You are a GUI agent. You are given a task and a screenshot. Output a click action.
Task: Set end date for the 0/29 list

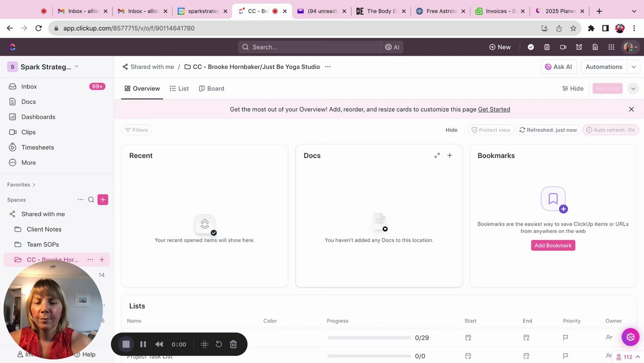(526, 338)
